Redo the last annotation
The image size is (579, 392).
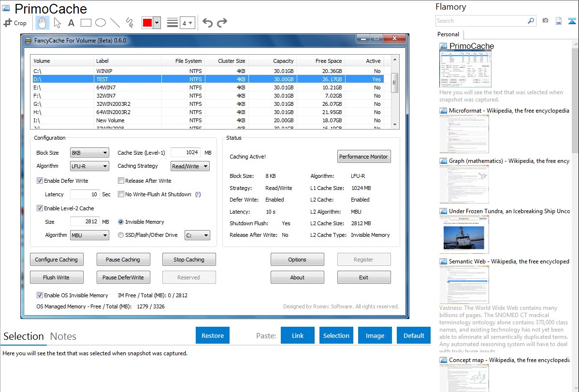coord(222,23)
